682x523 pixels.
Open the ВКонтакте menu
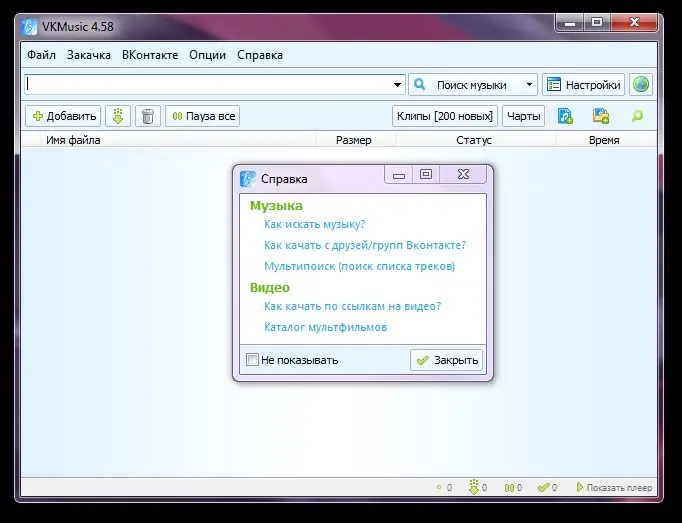150,55
